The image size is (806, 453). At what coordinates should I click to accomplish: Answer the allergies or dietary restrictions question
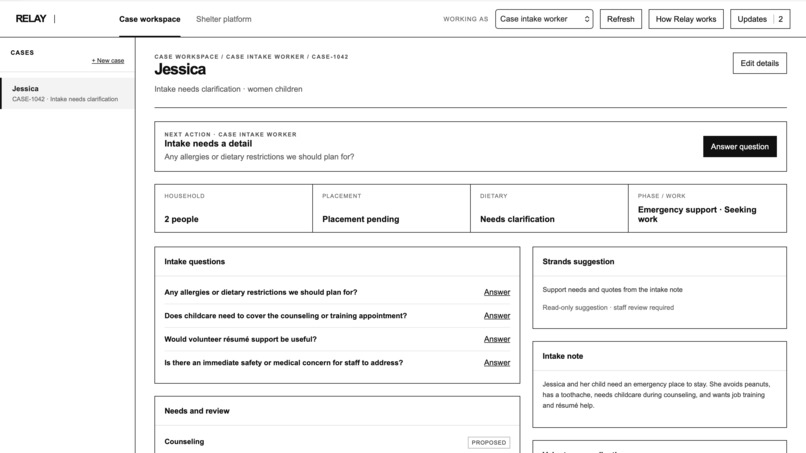(x=497, y=292)
